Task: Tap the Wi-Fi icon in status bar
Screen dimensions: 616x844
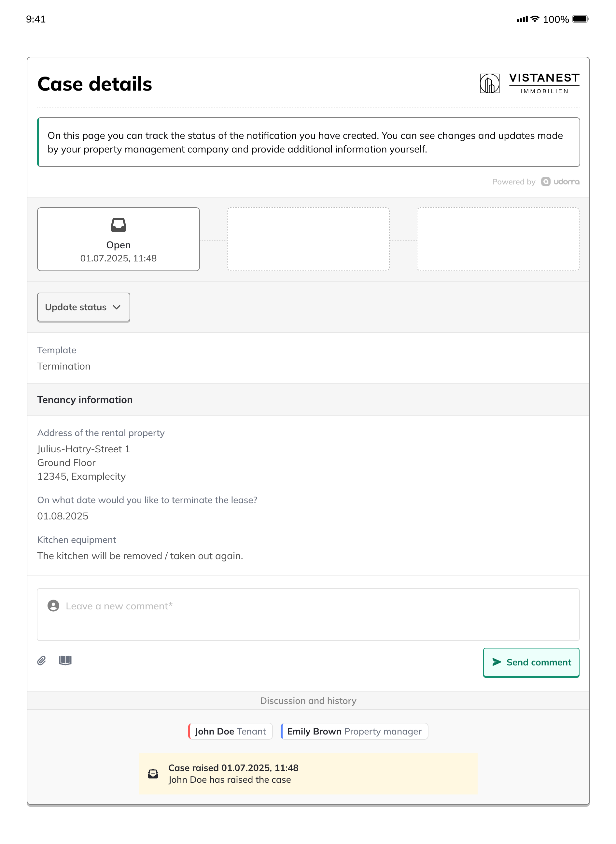Action: click(x=535, y=19)
